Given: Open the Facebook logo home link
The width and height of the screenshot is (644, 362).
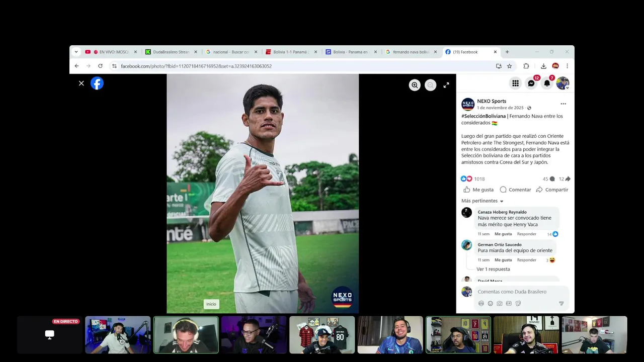Looking at the screenshot, I should click(97, 83).
